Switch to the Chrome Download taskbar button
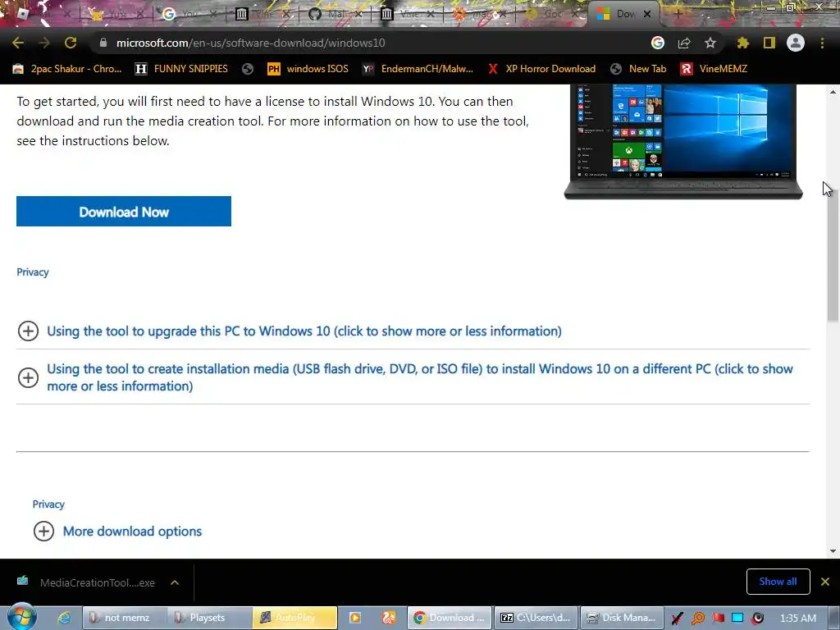Viewport: 840px width, 630px height. [450, 618]
